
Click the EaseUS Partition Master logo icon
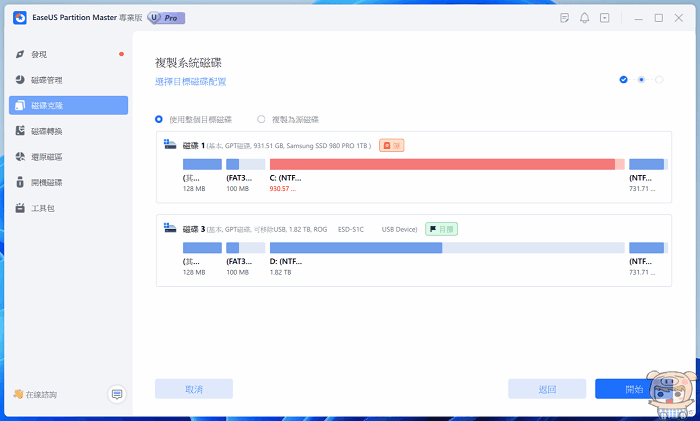20,18
